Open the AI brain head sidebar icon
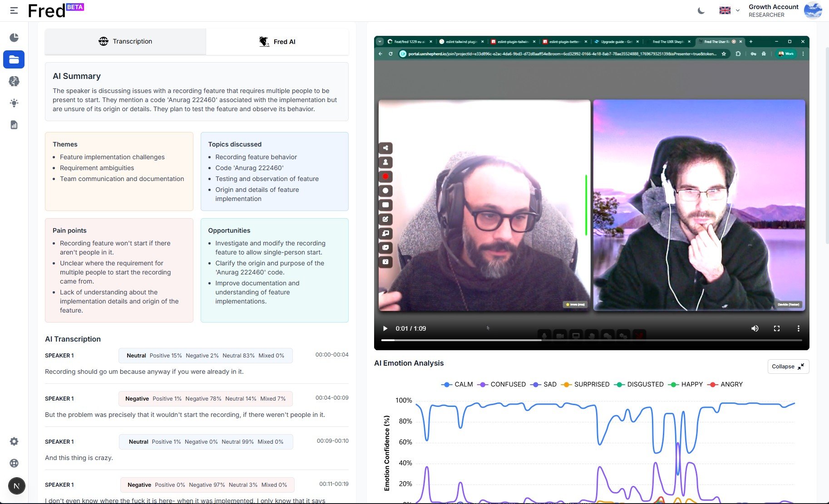The height and width of the screenshot is (504, 829). 14,81
